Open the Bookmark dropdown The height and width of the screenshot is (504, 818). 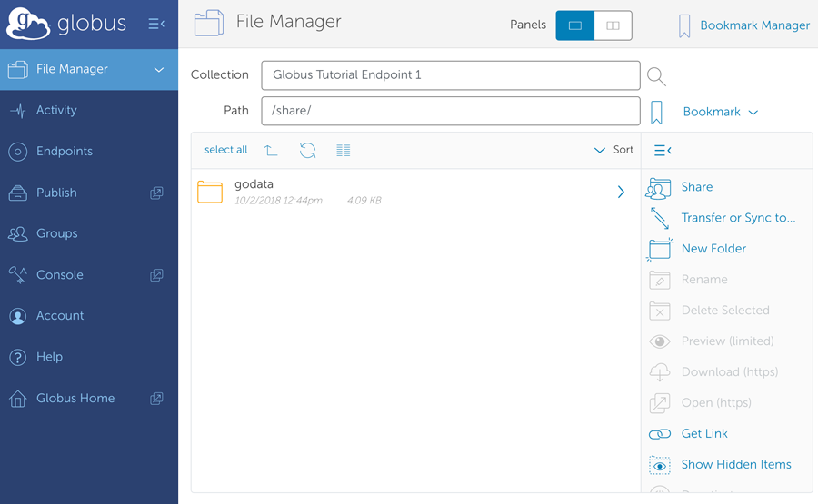721,112
